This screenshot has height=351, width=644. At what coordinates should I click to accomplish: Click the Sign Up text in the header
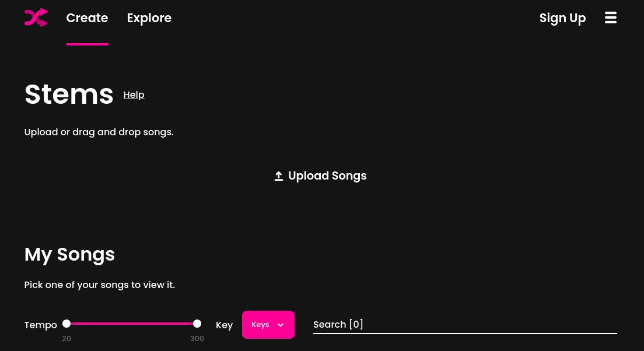[x=562, y=18]
